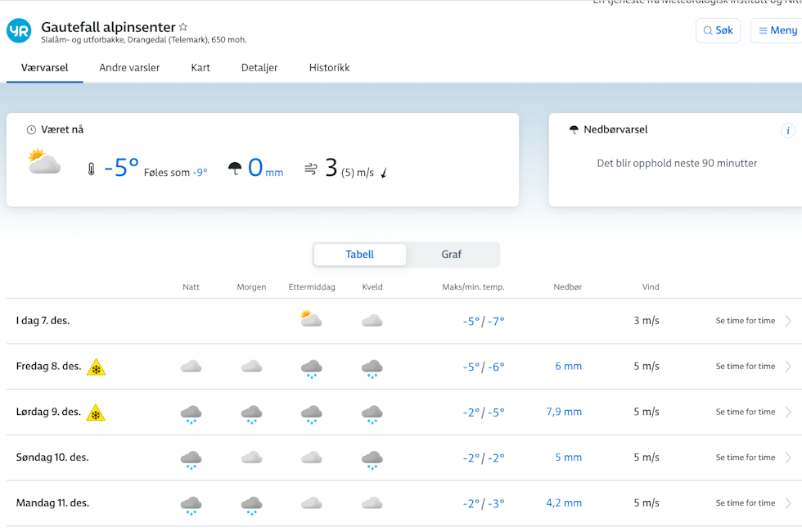This screenshot has width=802, height=532.
Task: Go to the Detaljer tab
Action: pos(259,67)
